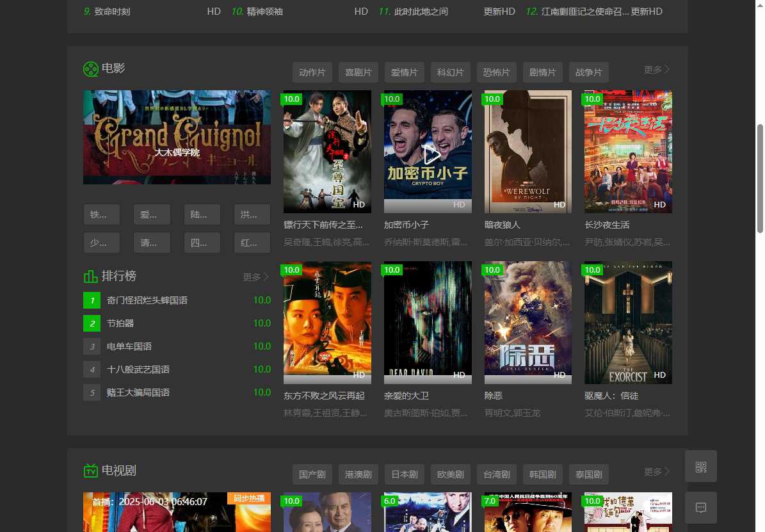
Task: Click the 少... tag button
Action: pyautogui.click(x=102, y=243)
